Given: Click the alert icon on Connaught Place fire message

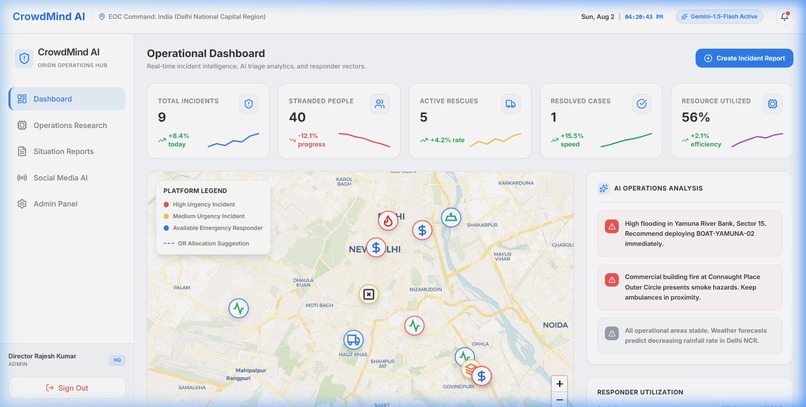Looking at the screenshot, I should [612, 280].
